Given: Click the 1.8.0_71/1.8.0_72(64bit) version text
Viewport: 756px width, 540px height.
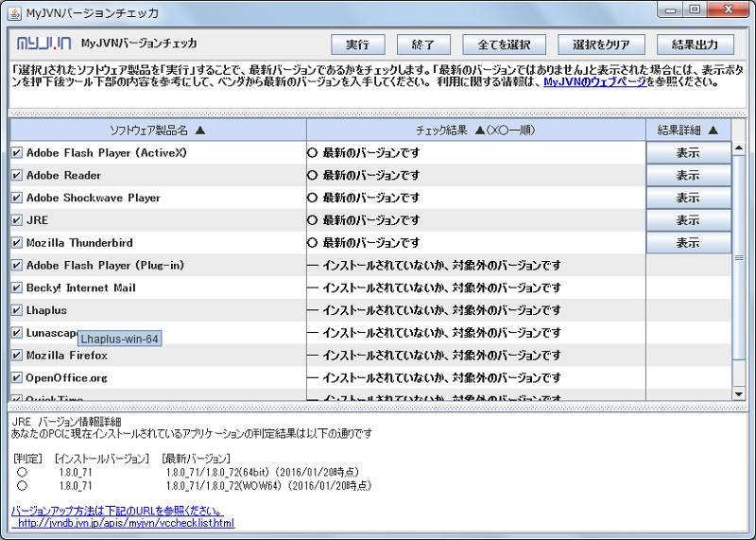Looking at the screenshot, I should click(x=217, y=473).
